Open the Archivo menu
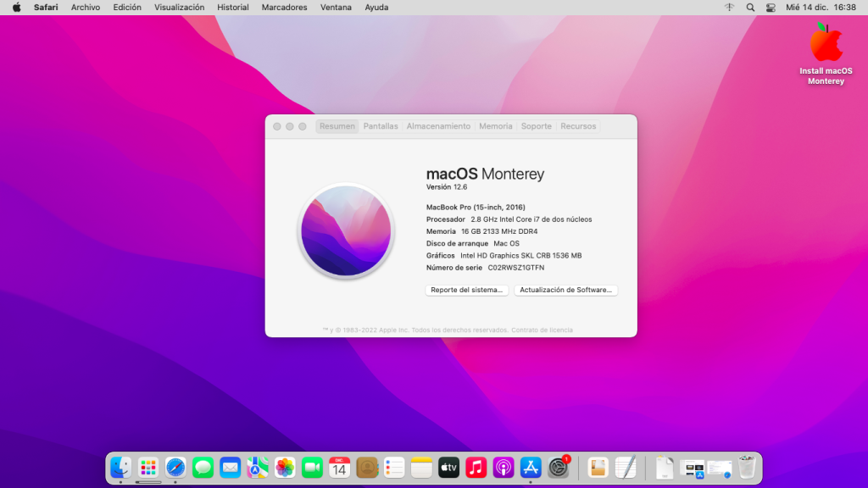Image resolution: width=868 pixels, height=488 pixels. pos(85,7)
